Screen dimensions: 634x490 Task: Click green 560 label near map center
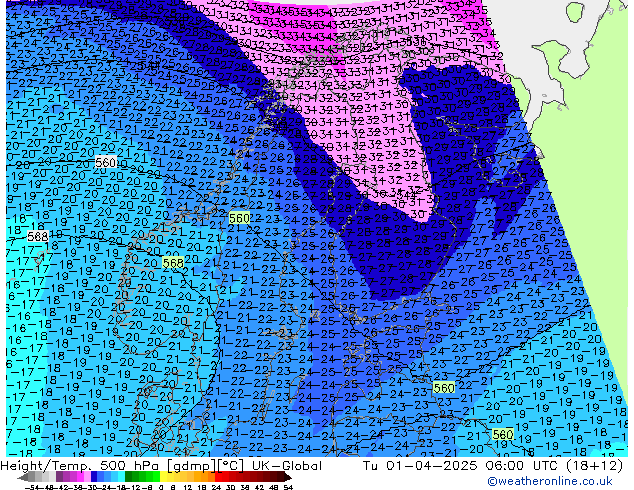[x=239, y=218]
